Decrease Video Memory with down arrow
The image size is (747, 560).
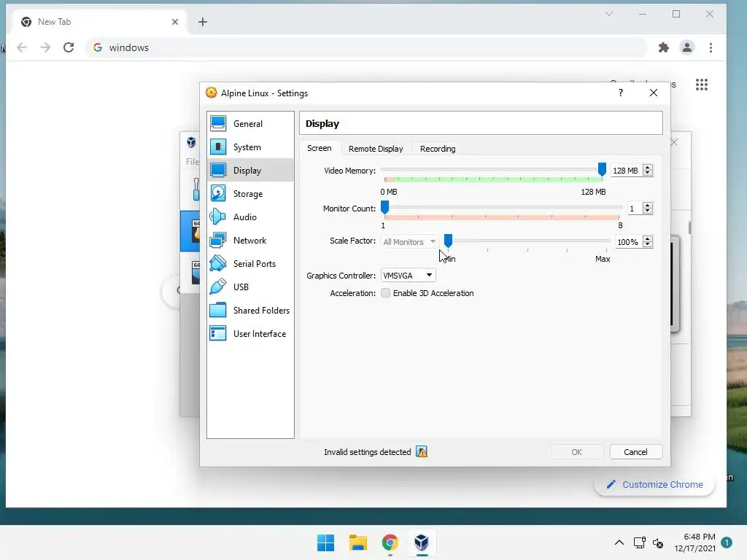coord(648,174)
